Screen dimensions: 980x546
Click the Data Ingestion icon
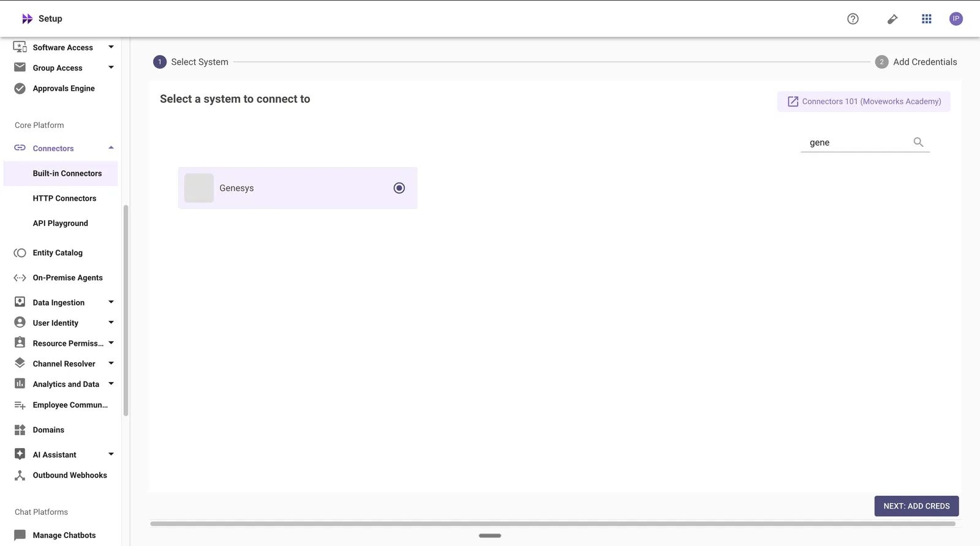tap(20, 302)
